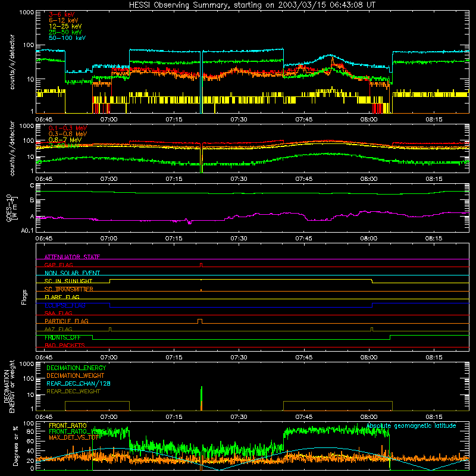Click the FRONTS_OFF rising edge after 08:00
The height and width of the screenshot is (476, 476).
click(390, 337)
